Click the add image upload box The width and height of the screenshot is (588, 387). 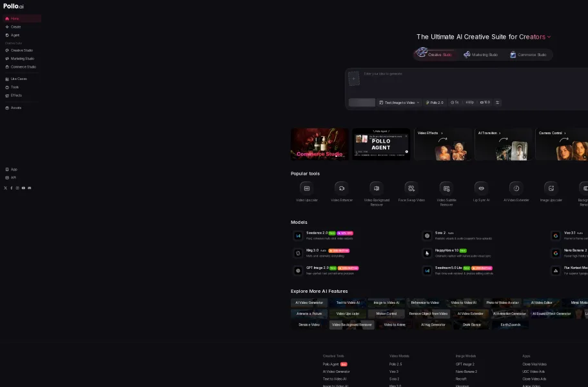(x=353, y=79)
